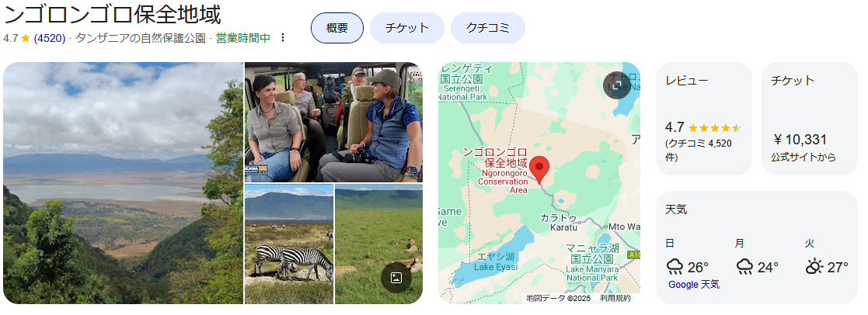Click Tuesday's partly sunny weather icon
This screenshot has height=315, width=868.
point(814,268)
